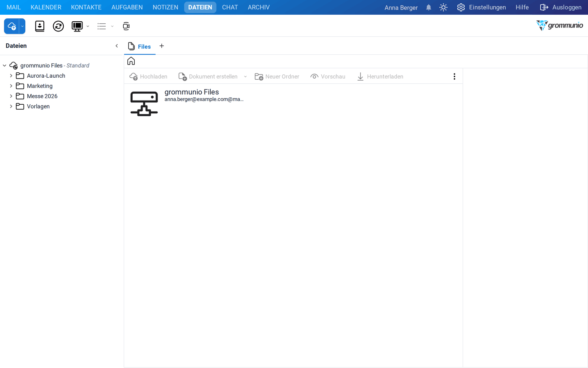Click the notification bell icon
This screenshot has height=368, width=588.
(x=429, y=7)
